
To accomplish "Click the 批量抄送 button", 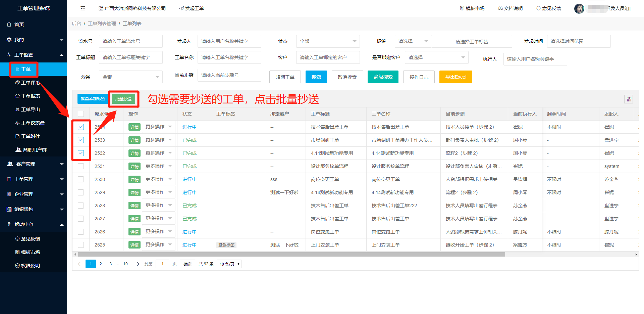I will pos(123,99).
